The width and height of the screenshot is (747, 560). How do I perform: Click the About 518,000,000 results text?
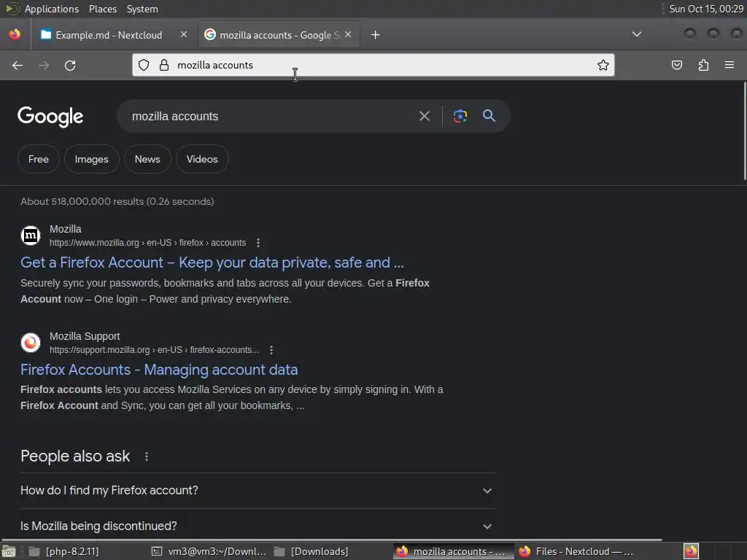(117, 201)
